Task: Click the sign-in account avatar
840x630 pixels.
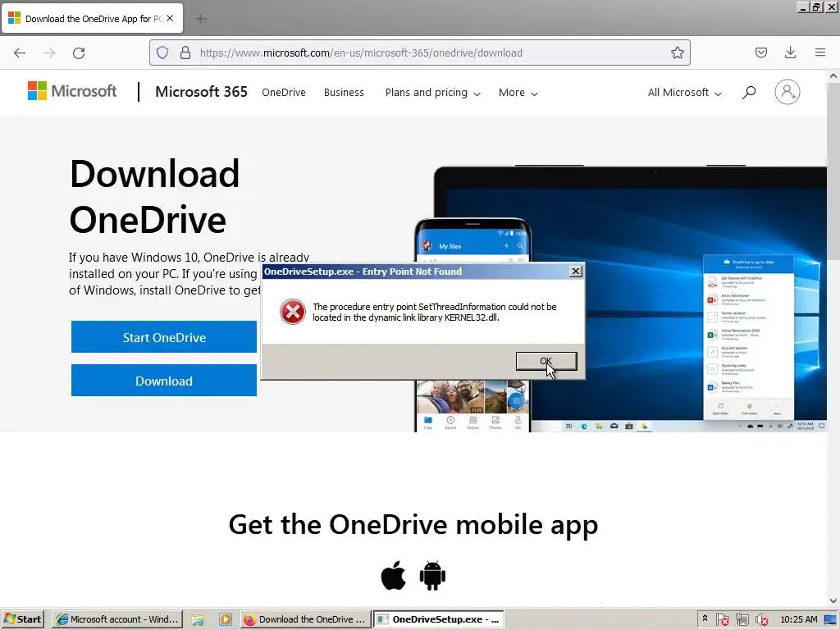Action: point(787,92)
